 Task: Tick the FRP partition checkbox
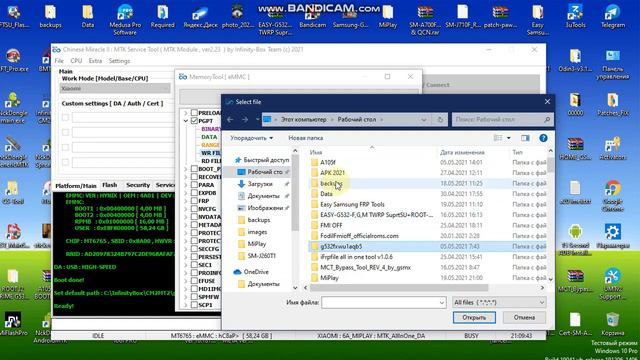click(x=194, y=201)
